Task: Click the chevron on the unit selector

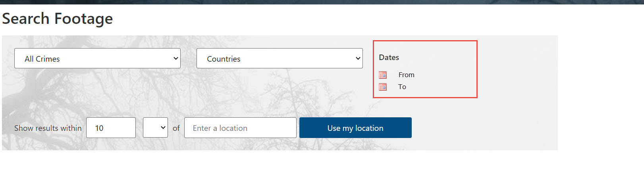Action: tap(163, 128)
